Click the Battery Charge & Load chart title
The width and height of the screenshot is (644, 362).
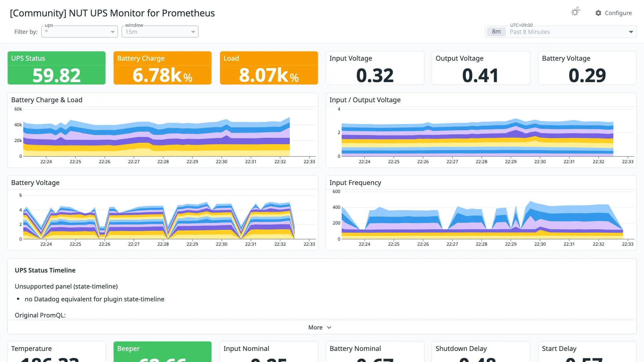click(x=47, y=100)
